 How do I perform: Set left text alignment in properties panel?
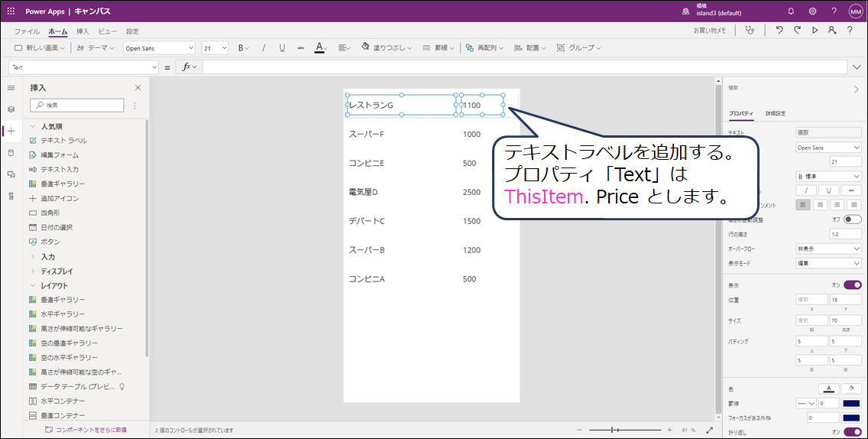click(x=803, y=205)
